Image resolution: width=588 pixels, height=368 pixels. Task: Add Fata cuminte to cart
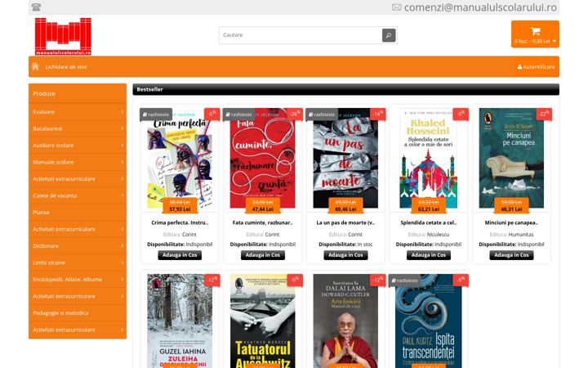[262, 255]
